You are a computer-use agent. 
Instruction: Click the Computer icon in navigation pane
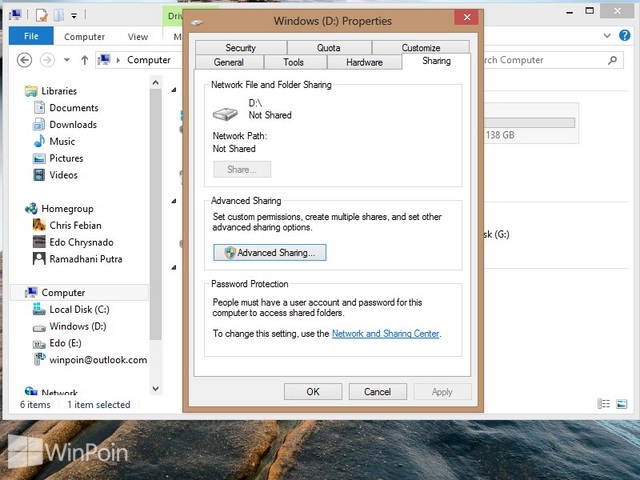(31, 293)
